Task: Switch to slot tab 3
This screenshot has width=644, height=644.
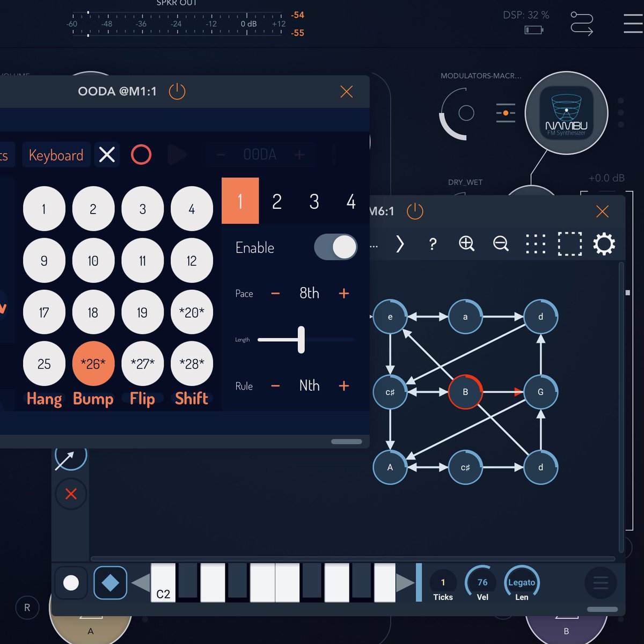Action: pyautogui.click(x=314, y=201)
